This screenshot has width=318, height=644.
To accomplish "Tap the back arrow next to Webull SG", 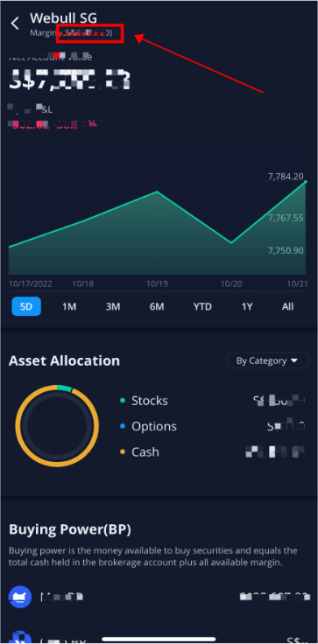I will (15, 24).
